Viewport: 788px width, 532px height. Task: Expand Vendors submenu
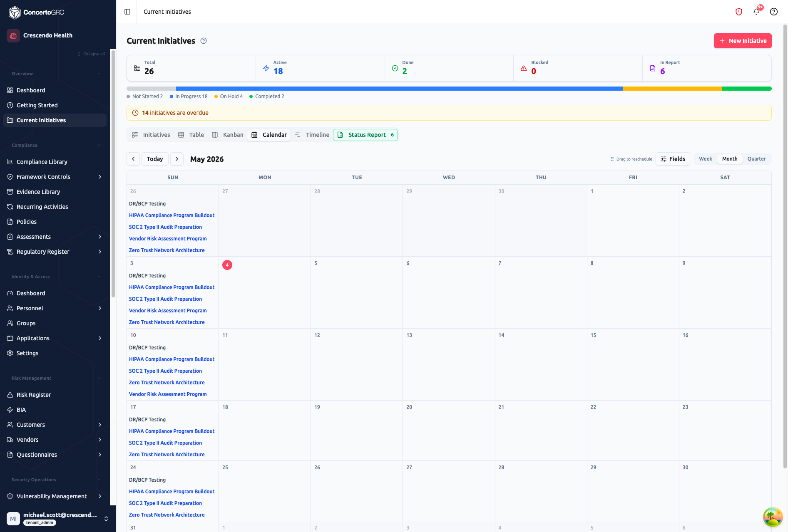point(100,440)
